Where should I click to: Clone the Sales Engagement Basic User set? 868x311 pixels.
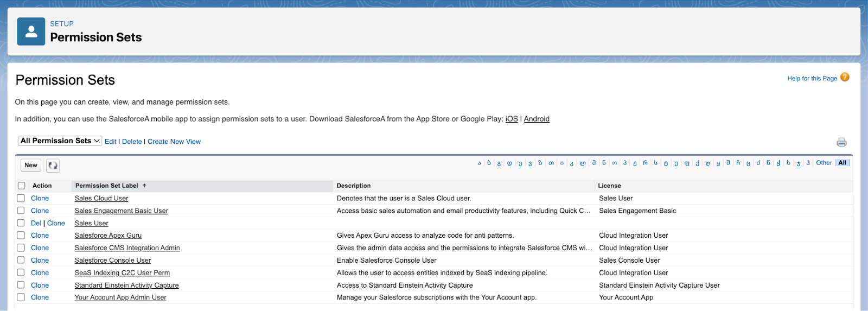(x=40, y=211)
